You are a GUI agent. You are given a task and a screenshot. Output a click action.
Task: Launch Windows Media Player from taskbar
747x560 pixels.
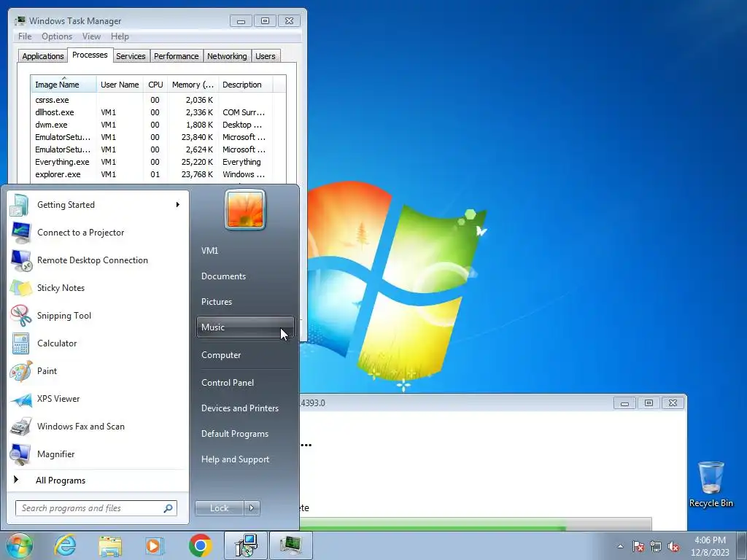[155, 545]
